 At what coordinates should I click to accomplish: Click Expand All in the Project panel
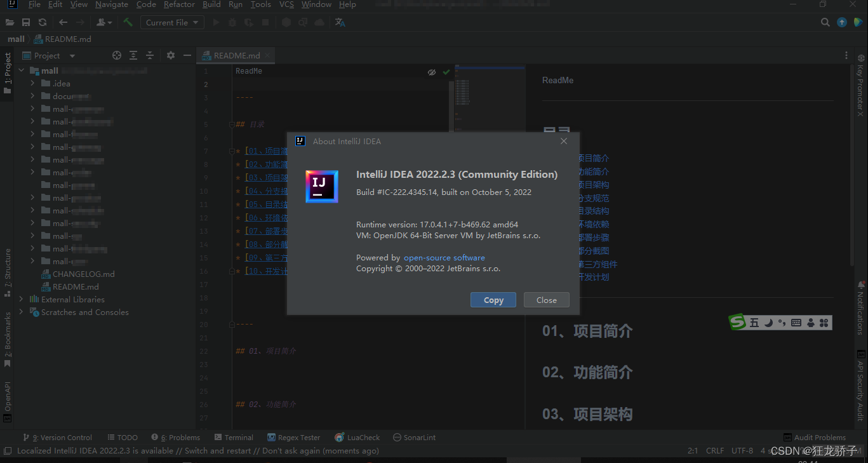(x=133, y=55)
